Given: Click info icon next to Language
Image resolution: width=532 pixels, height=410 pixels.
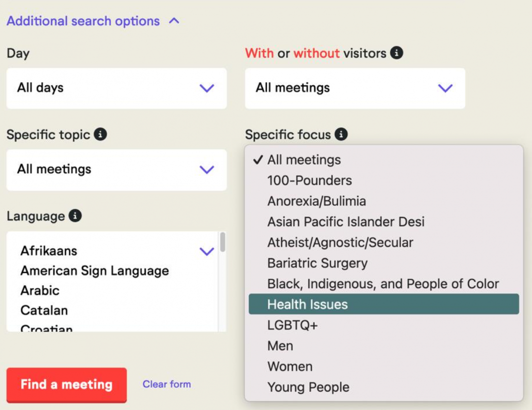Looking at the screenshot, I should (75, 216).
